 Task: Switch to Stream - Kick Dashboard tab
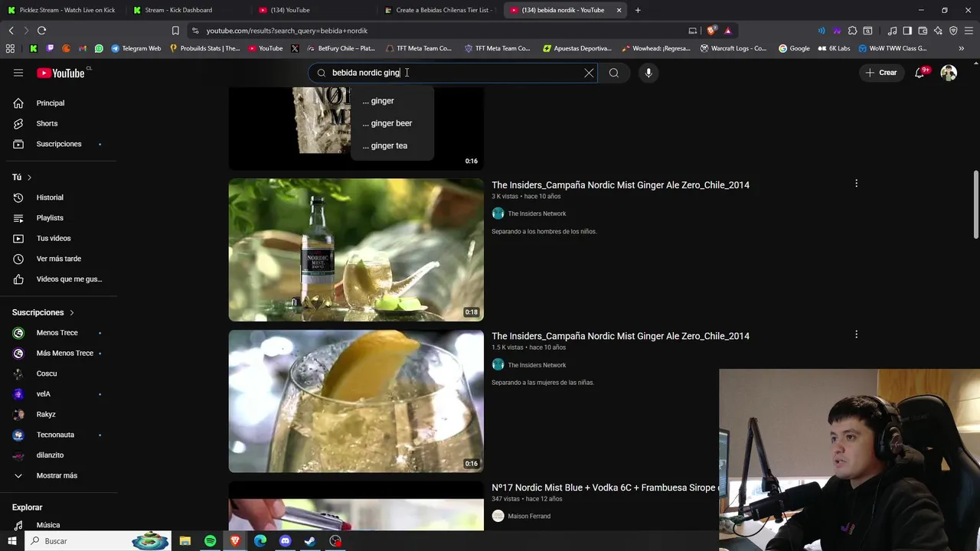tap(185, 10)
